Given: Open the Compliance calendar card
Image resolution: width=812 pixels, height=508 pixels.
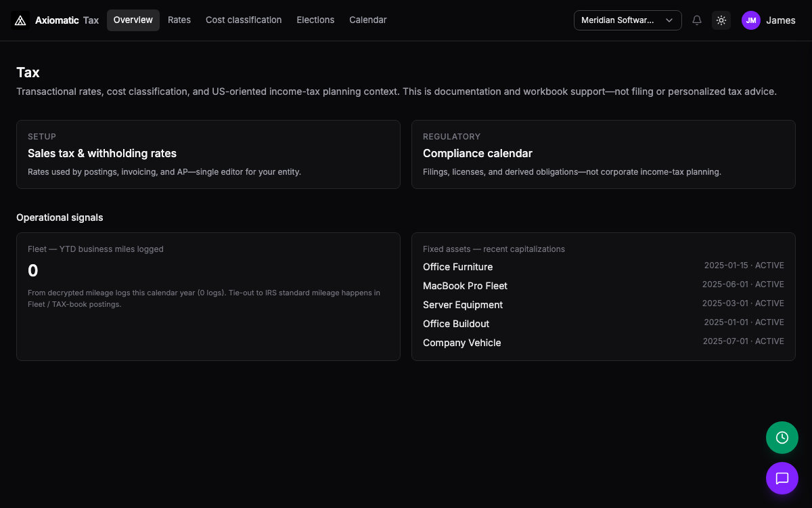Looking at the screenshot, I should tap(604, 154).
